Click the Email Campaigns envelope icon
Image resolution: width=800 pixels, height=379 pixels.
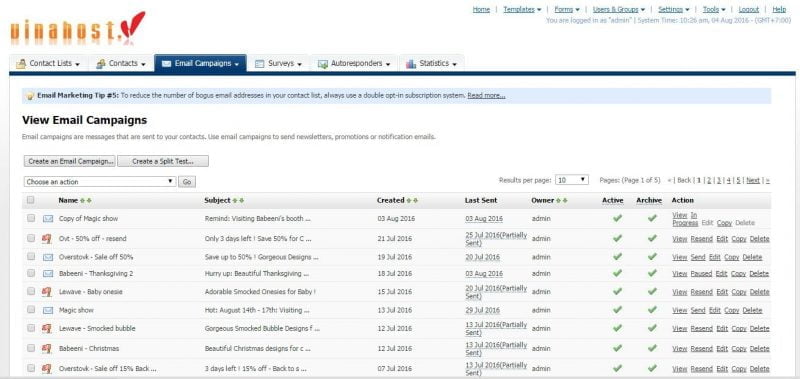[166, 64]
